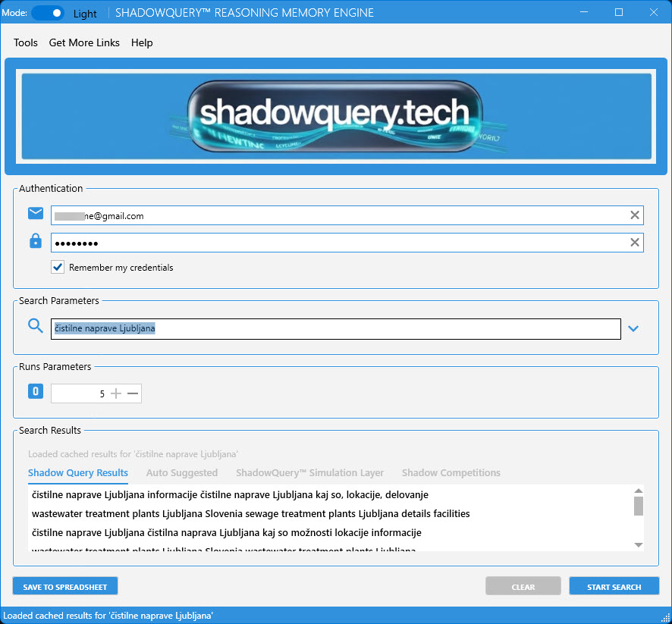Open the Help menu
The height and width of the screenshot is (624, 672).
click(142, 42)
